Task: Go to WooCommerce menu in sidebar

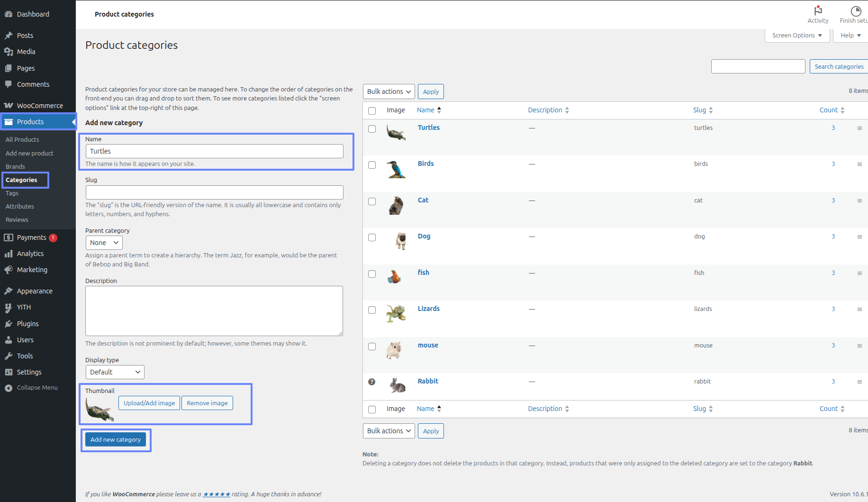Action: point(40,106)
